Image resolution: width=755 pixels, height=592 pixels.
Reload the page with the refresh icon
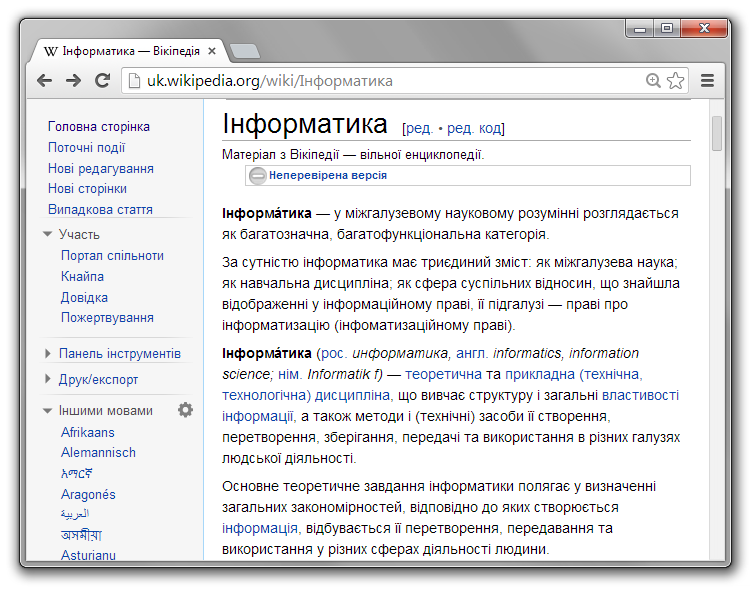[x=102, y=80]
